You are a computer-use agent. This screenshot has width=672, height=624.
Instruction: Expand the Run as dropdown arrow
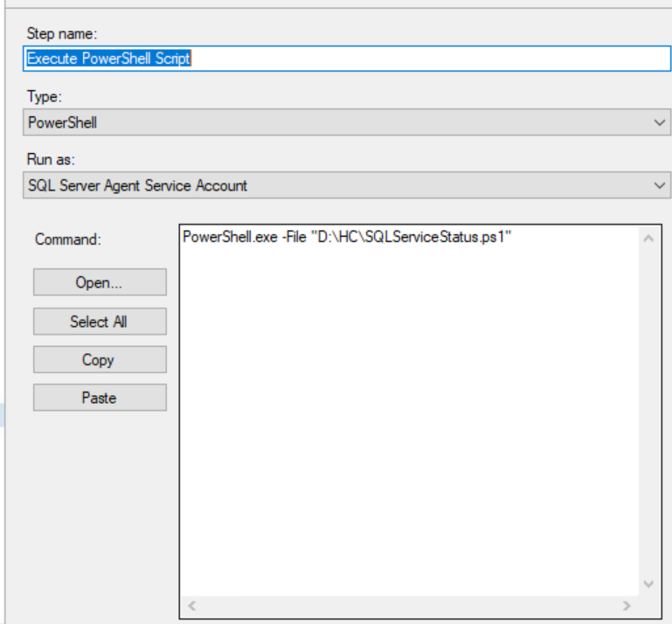(x=660, y=185)
